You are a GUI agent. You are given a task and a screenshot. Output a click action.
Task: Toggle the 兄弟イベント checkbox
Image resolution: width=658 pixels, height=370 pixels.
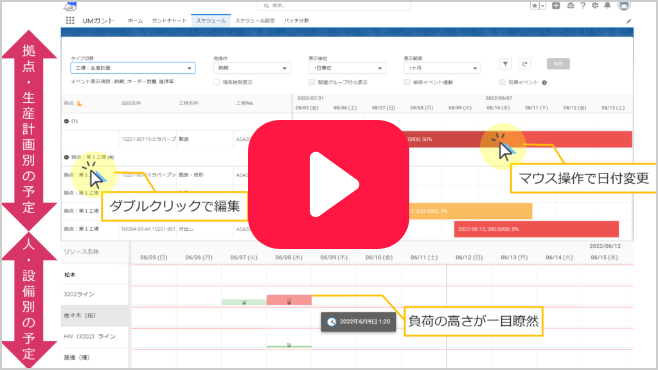[x=502, y=82]
